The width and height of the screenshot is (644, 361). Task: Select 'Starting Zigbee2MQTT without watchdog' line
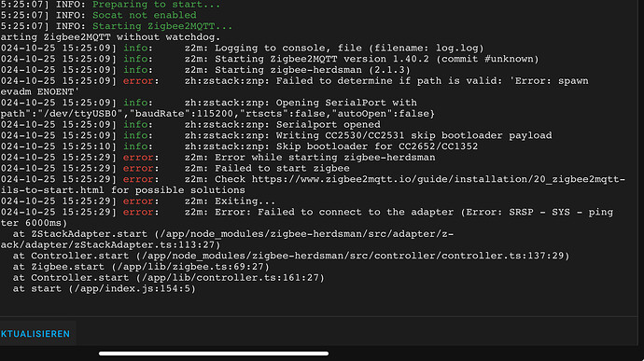(x=110, y=37)
